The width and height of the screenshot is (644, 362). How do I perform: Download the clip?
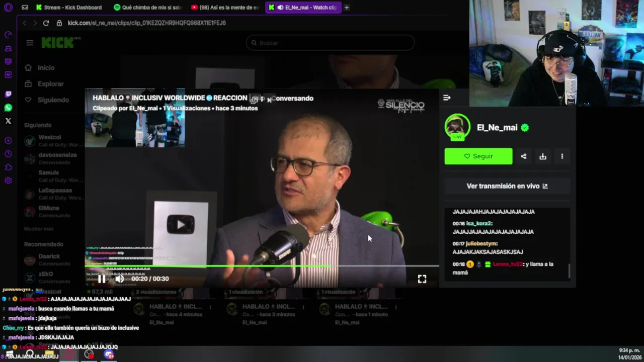(543, 156)
